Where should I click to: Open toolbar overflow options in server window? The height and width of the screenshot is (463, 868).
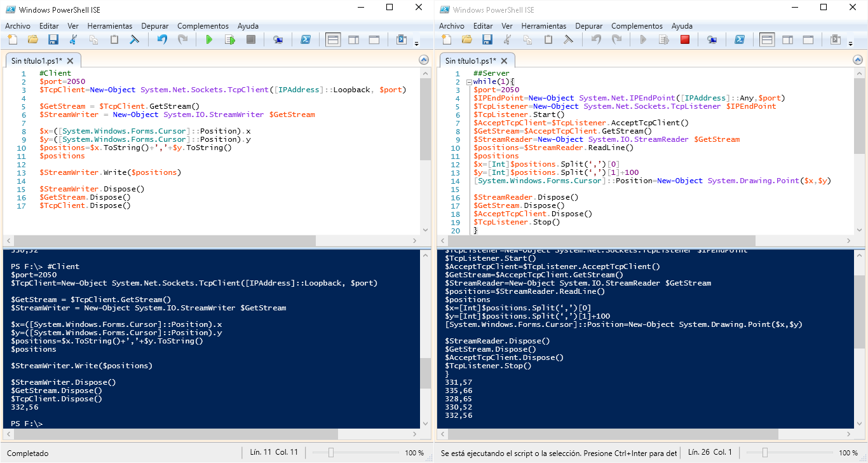(851, 43)
